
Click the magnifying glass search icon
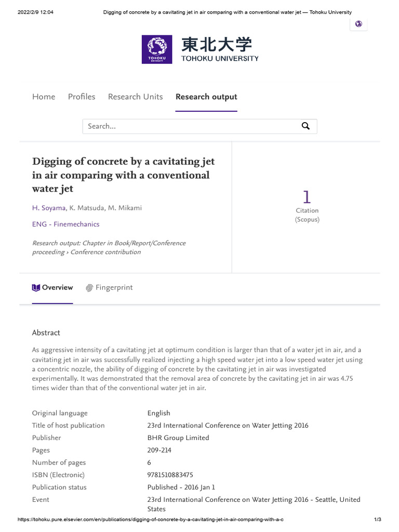coord(305,126)
